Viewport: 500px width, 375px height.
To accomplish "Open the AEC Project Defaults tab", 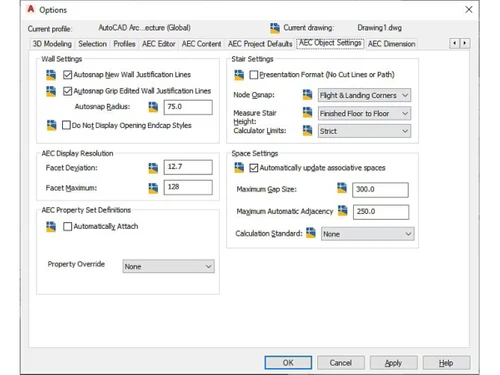I will pos(260,44).
